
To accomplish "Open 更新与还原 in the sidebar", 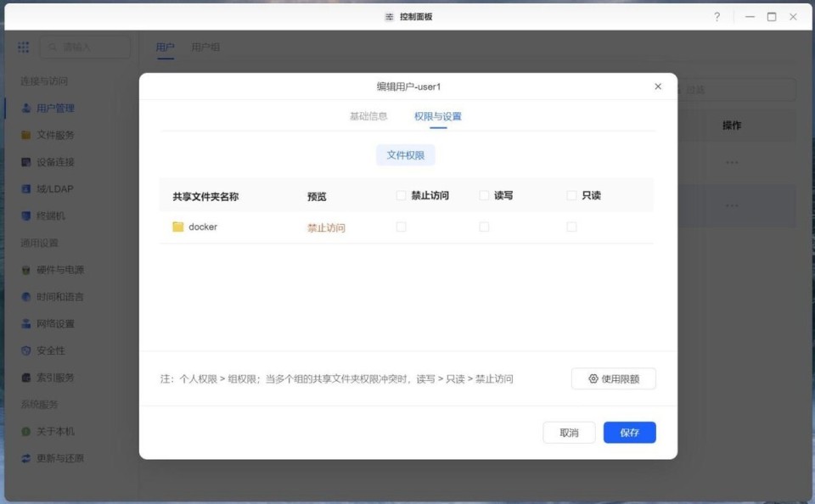I will [x=53, y=458].
